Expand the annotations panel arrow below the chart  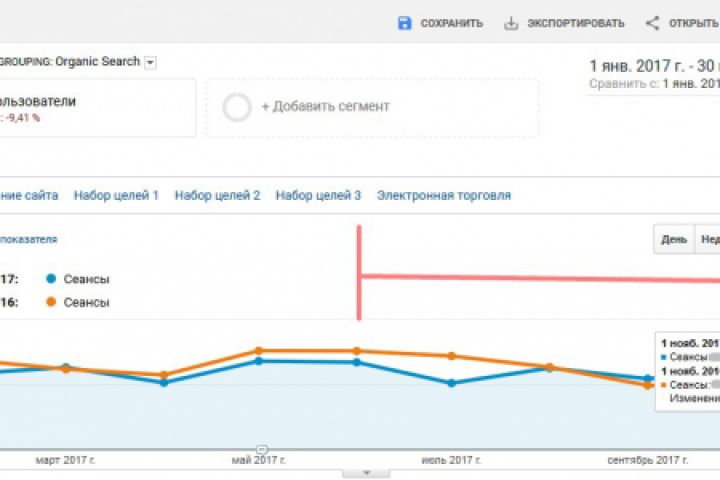366,473
